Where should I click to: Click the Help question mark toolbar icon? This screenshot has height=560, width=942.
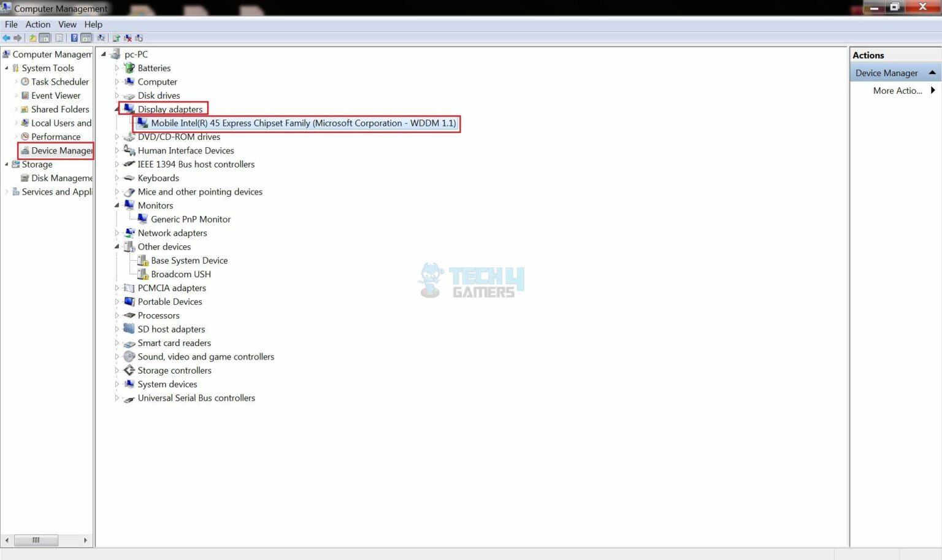[74, 38]
